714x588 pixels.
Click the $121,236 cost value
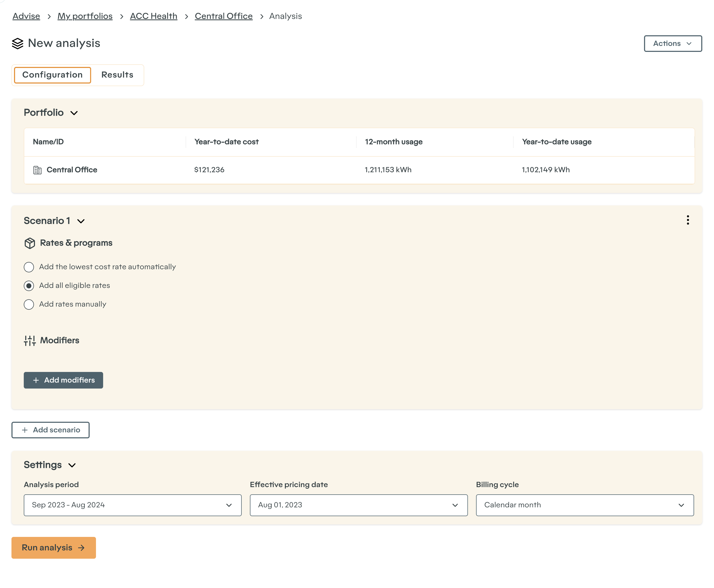[209, 170]
